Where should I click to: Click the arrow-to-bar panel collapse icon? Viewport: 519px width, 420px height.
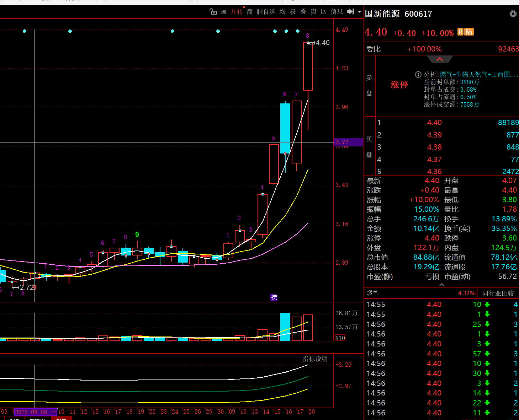click(x=351, y=12)
